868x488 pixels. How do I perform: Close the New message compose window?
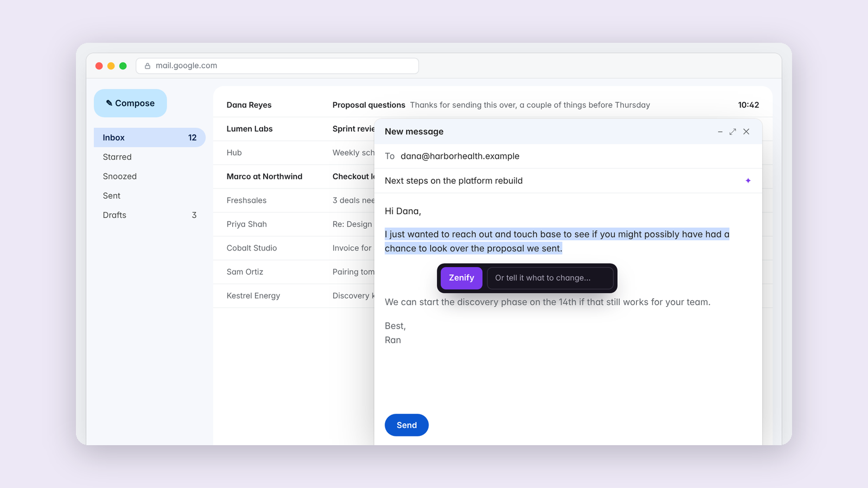coord(746,132)
